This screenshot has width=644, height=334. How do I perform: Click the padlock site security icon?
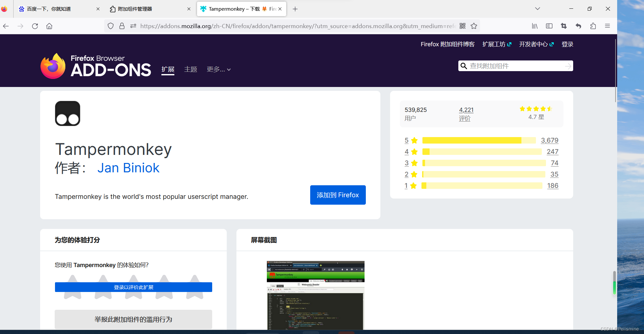[x=122, y=26]
